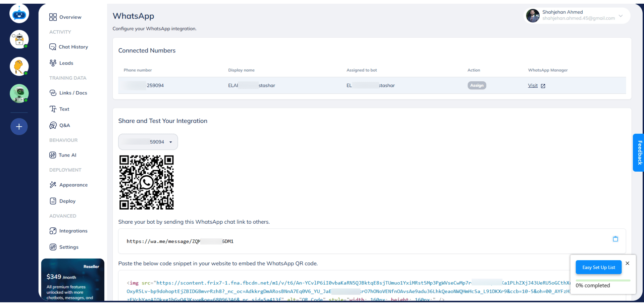Click the 0% completed progress bar
The width and height of the screenshot is (644, 306).
pyautogui.click(x=603, y=280)
